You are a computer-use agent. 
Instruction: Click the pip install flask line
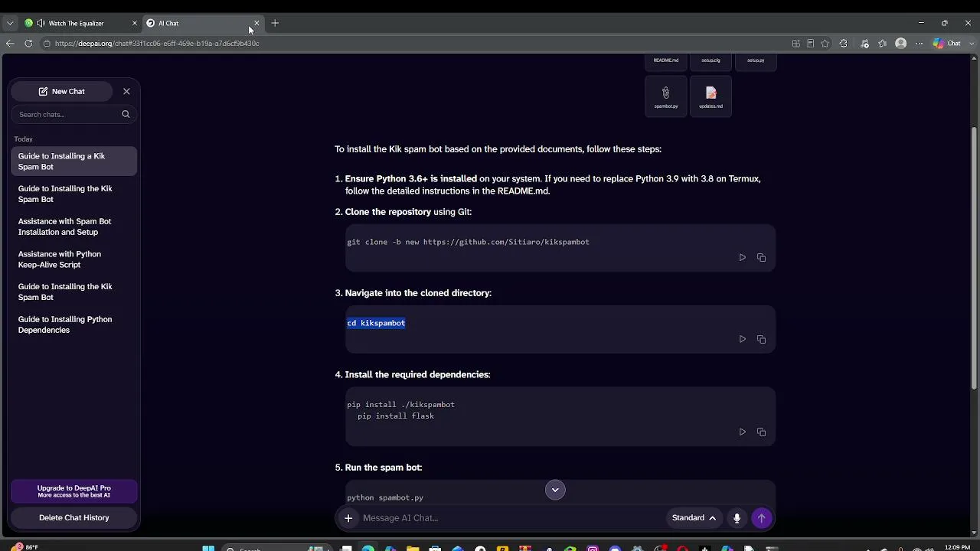(x=396, y=416)
